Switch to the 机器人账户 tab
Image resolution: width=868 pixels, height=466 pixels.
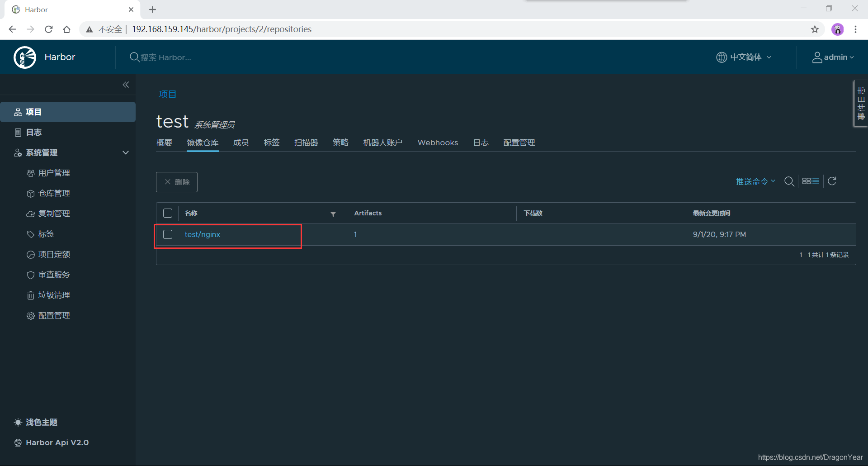pos(382,143)
